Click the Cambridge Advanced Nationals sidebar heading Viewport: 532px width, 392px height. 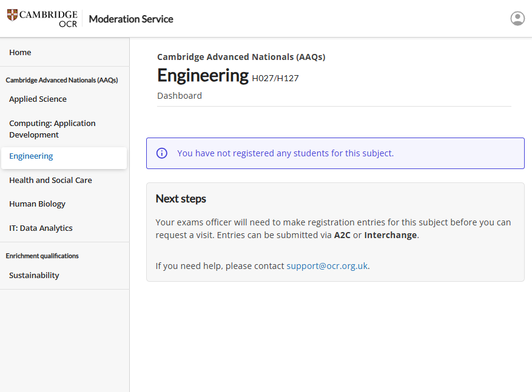coord(61,80)
